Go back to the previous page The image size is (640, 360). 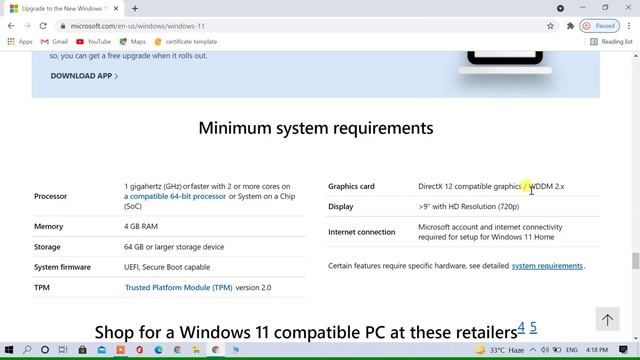coord(11,26)
